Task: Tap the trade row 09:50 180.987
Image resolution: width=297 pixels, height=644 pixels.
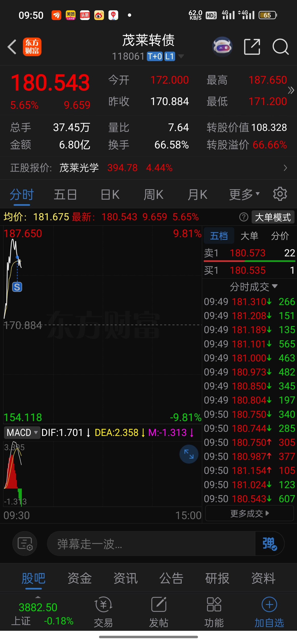Action: click(249, 457)
